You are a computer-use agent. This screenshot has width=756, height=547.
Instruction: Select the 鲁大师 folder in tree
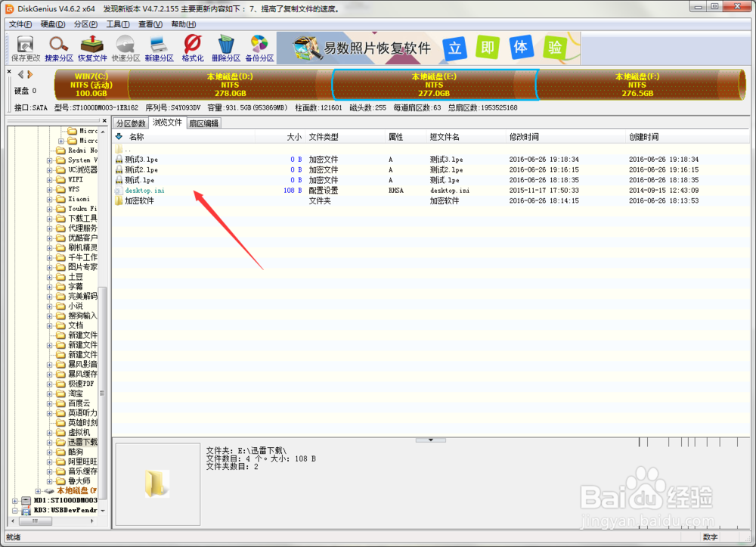click(x=79, y=481)
